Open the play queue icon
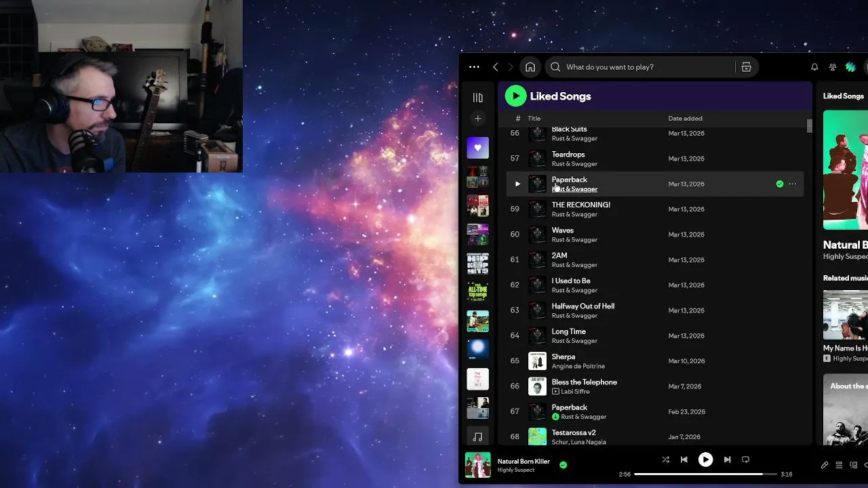Image resolution: width=868 pixels, height=488 pixels. click(839, 465)
